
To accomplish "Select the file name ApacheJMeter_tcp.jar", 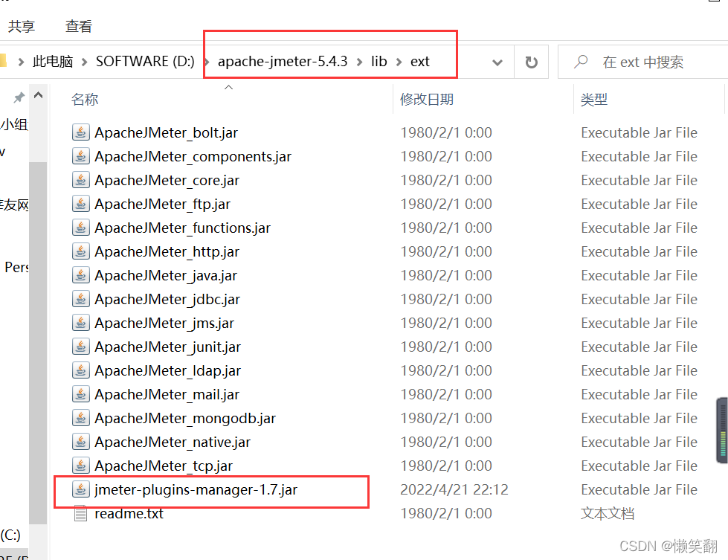I will (x=164, y=466).
